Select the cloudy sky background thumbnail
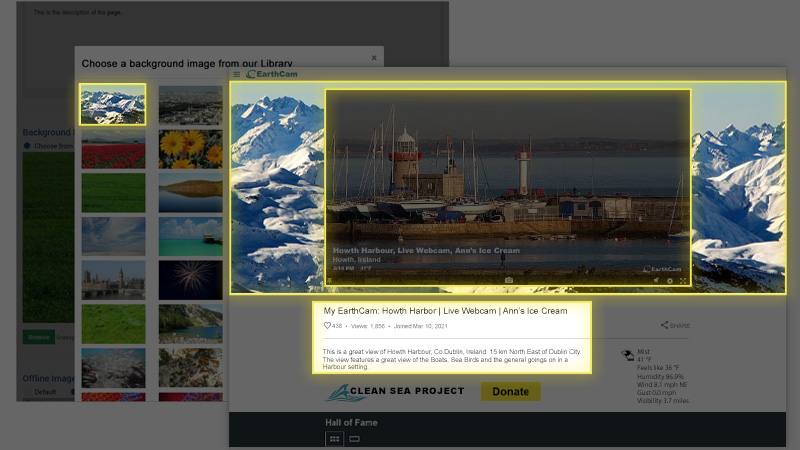 click(113, 236)
